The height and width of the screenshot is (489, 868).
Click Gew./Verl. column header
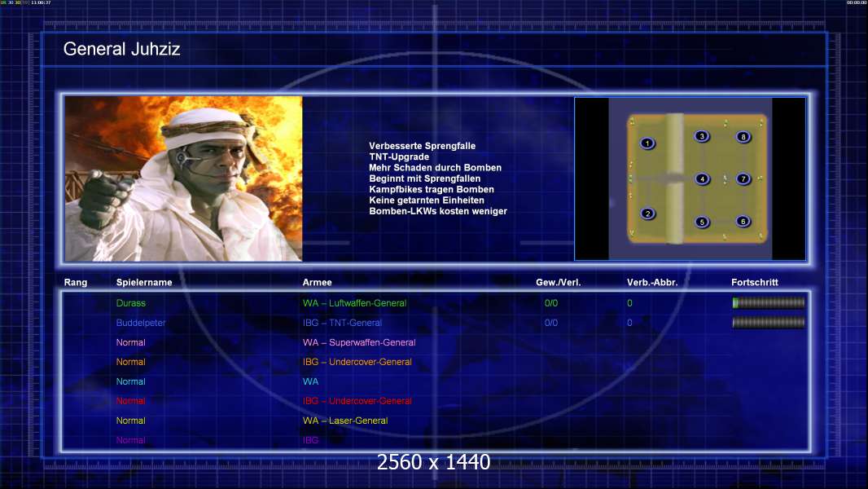tap(558, 283)
